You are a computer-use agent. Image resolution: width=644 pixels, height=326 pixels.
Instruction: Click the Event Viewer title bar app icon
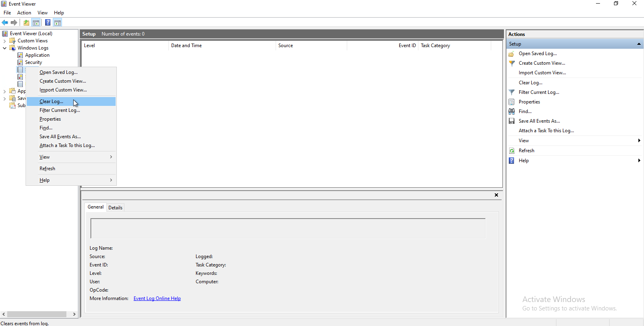point(4,4)
